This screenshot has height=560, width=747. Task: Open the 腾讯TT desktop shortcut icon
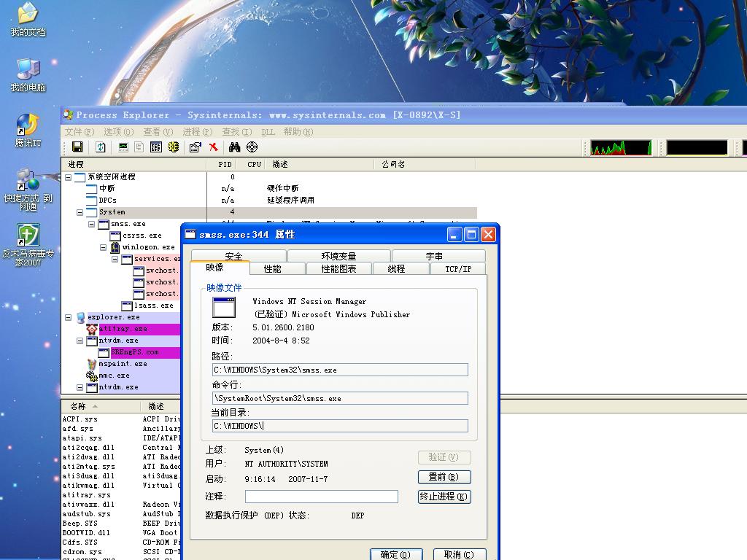click(28, 125)
